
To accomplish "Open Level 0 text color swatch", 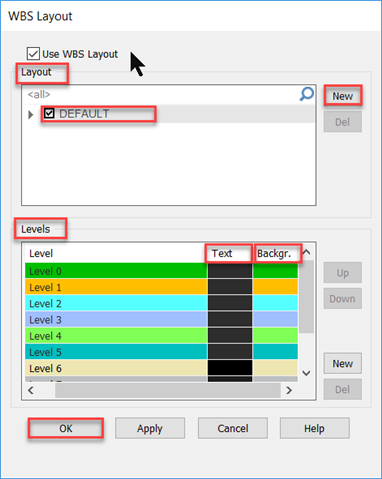I will click(x=230, y=271).
